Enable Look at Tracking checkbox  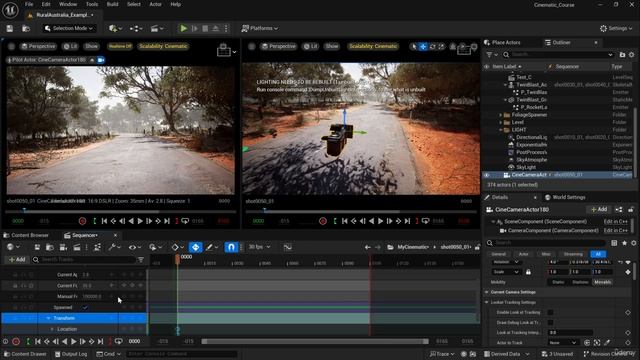[x=550, y=312]
